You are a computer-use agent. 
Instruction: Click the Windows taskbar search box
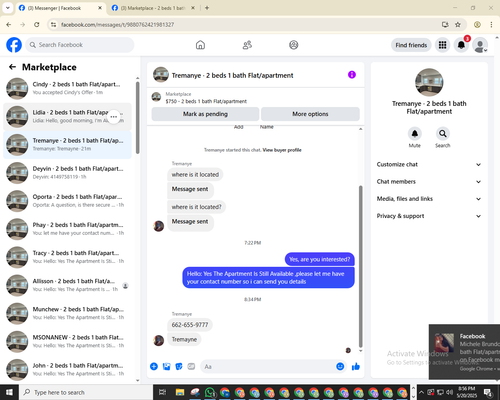pyautogui.click(x=86, y=392)
